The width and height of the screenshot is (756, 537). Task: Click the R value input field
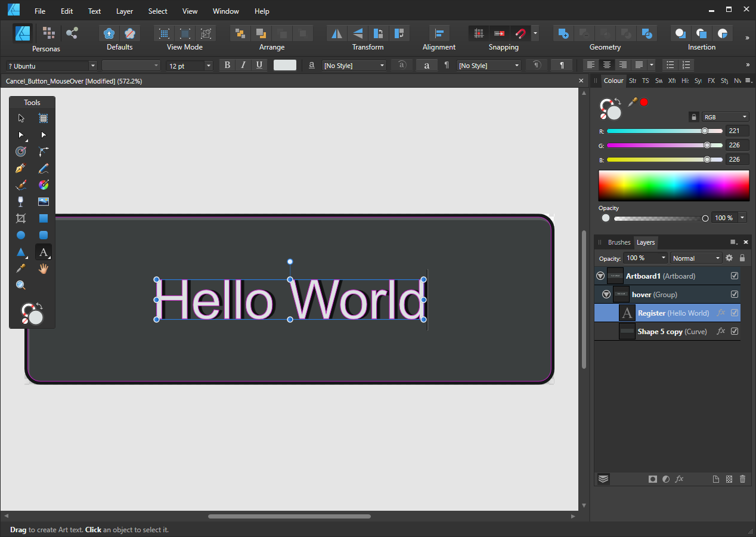click(737, 131)
